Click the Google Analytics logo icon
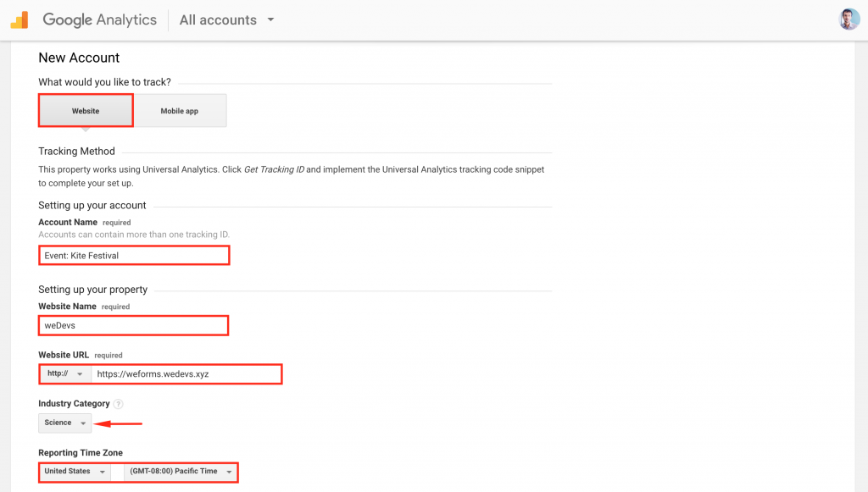The width and height of the screenshot is (868, 492). click(19, 19)
